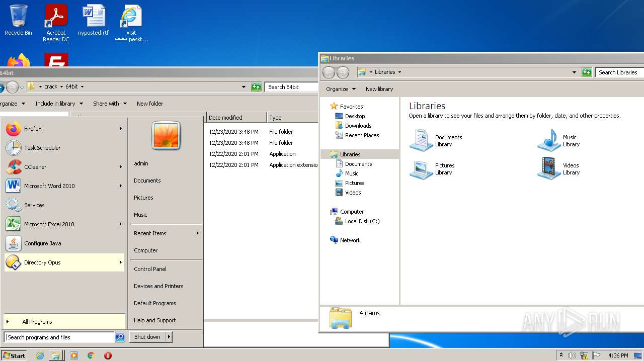Viewport: 644px width, 362px height.
Task: Open Include in library dropdown
Action: [58, 104]
